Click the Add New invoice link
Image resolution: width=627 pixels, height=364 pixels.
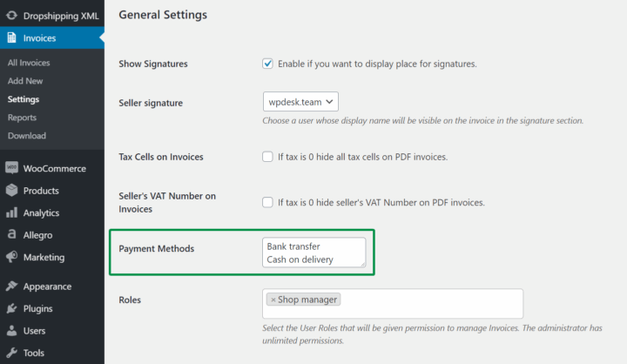[24, 81]
